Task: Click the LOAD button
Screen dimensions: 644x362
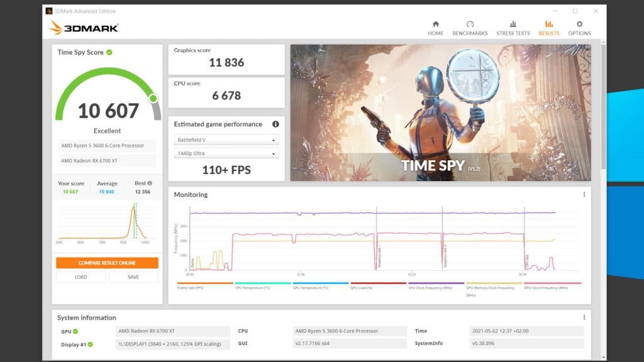Action: coord(81,277)
